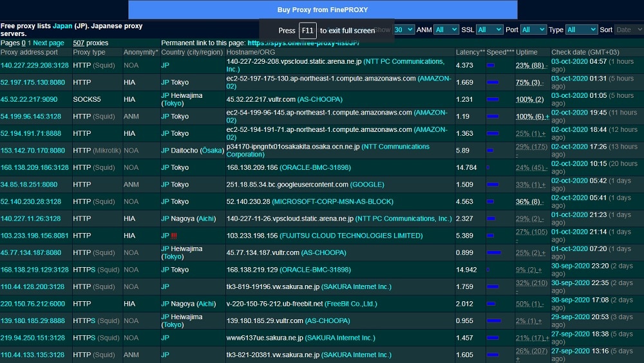Screen dimensions: 644x363
Task: Click FreeBit Co.,Ltd. org link
Action: click(x=351, y=304)
